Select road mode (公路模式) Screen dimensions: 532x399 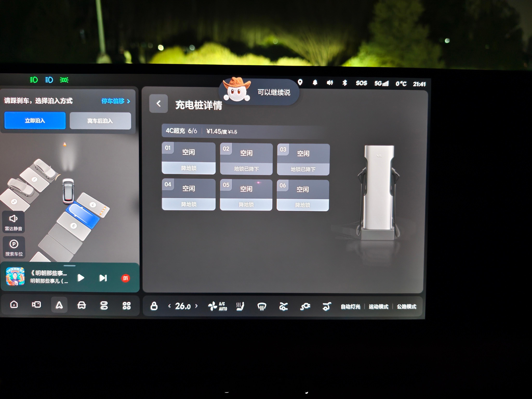406,307
